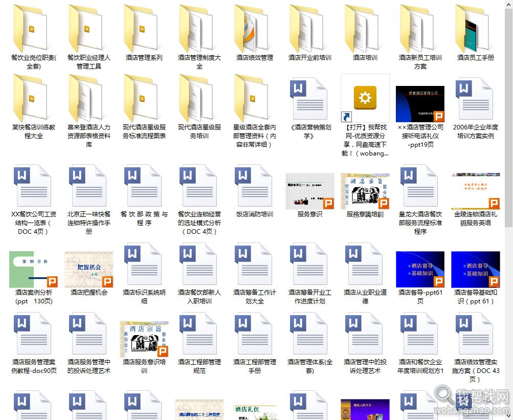Click the 酒店从业职业道德 Word document icon
The image size is (513, 420).
365,264
